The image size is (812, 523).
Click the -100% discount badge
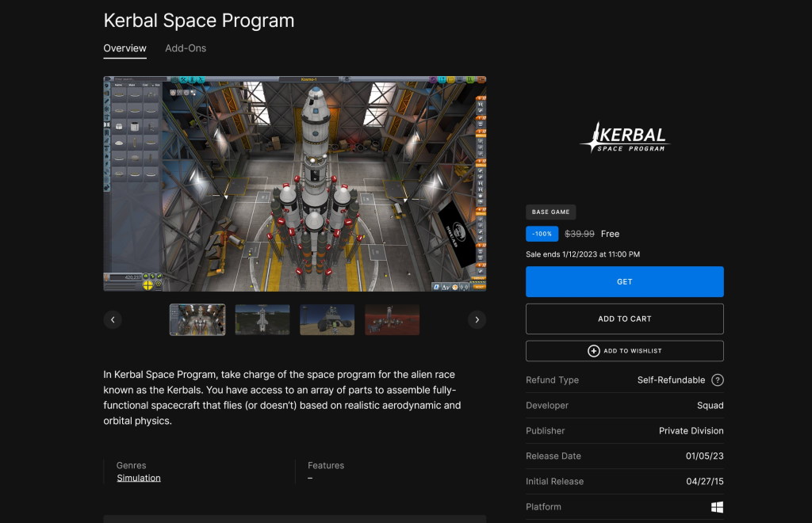point(542,234)
